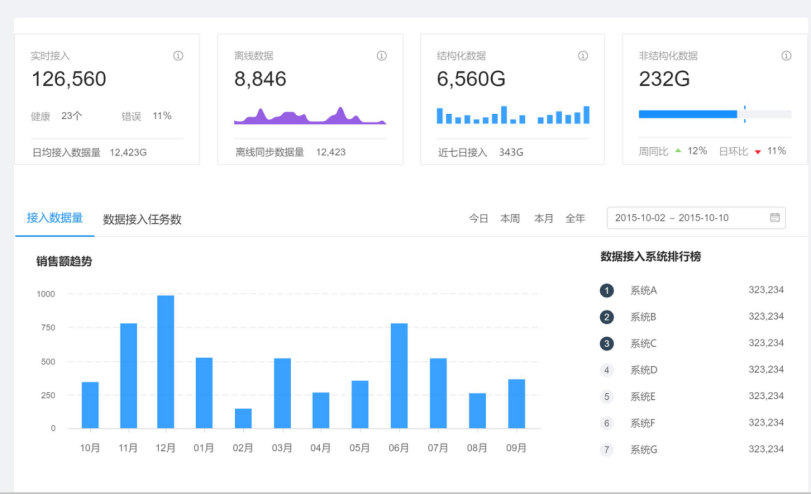Click the 11月 bar in chart
This screenshot has width=811, height=494.
click(x=128, y=376)
